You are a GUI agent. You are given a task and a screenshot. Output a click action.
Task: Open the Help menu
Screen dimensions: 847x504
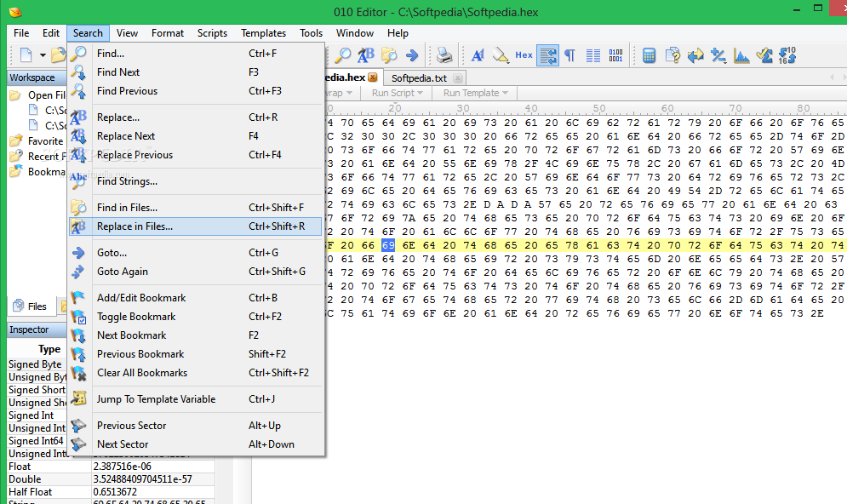[398, 33]
